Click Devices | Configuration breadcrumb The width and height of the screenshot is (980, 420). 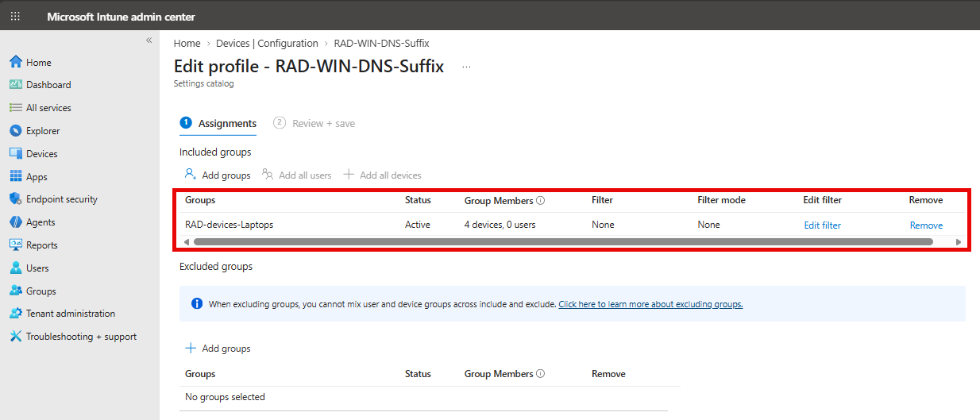[x=267, y=44]
